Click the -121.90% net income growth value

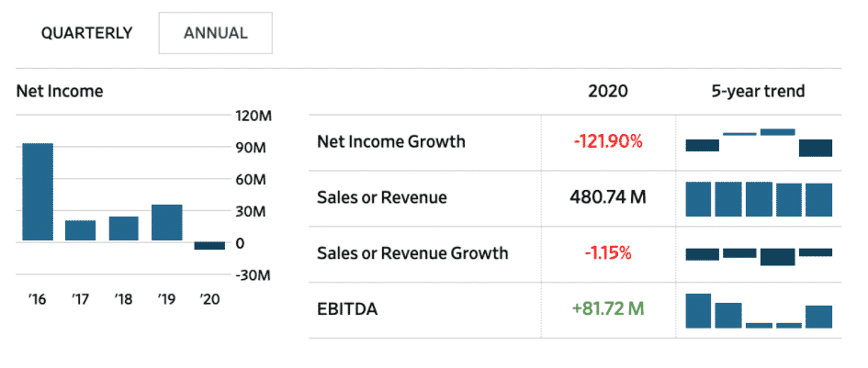pos(608,141)
